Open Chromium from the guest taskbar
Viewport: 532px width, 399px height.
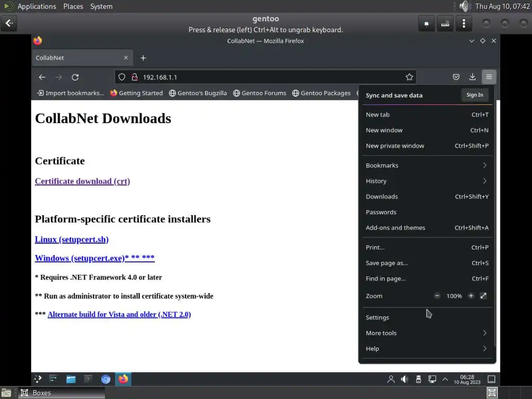click(106, 379)
